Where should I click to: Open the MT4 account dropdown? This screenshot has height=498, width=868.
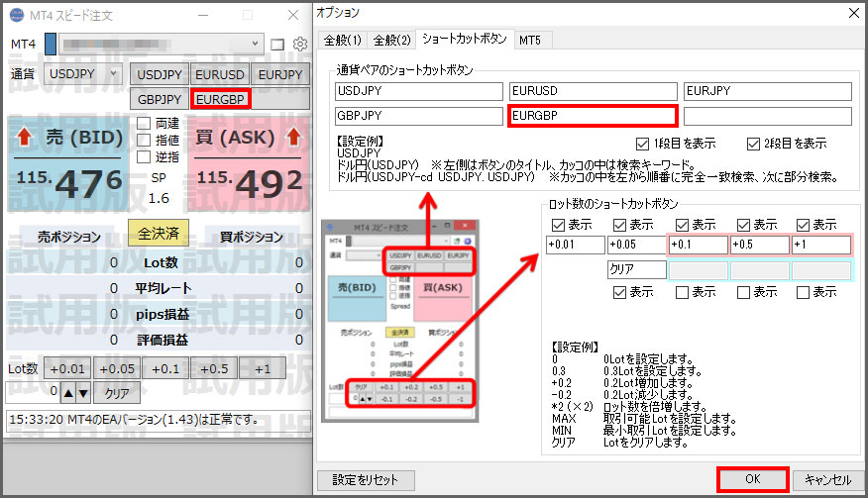point(161,44)
